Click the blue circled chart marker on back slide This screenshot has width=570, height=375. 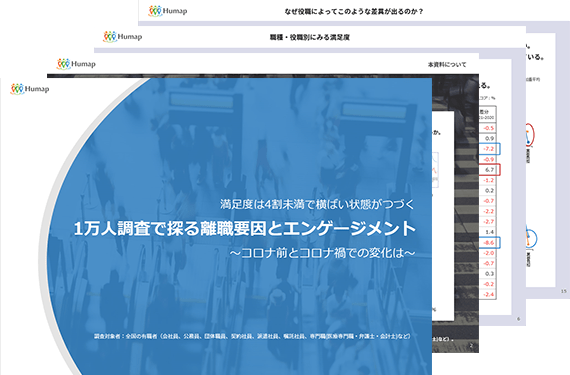531,238
